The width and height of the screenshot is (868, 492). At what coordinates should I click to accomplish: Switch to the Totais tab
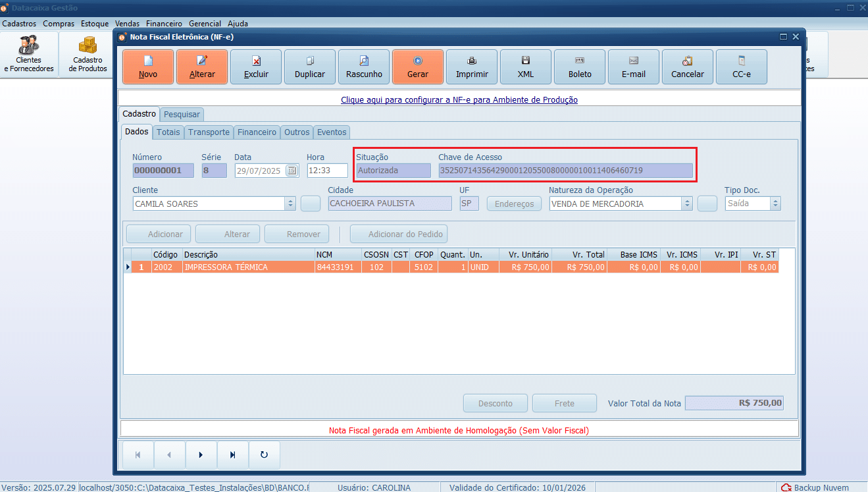pos(168,132)
